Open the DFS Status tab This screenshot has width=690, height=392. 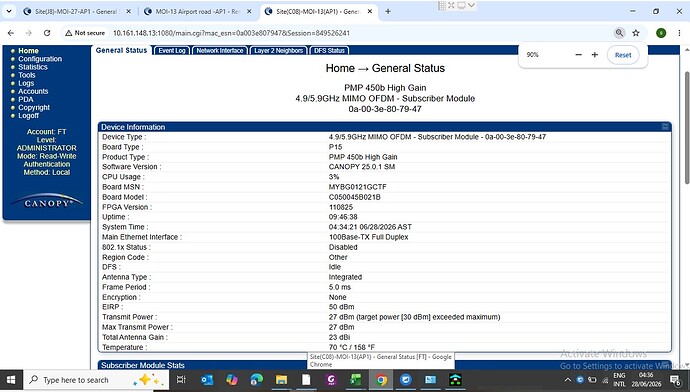pyautogui.click(x=329, y=51)
